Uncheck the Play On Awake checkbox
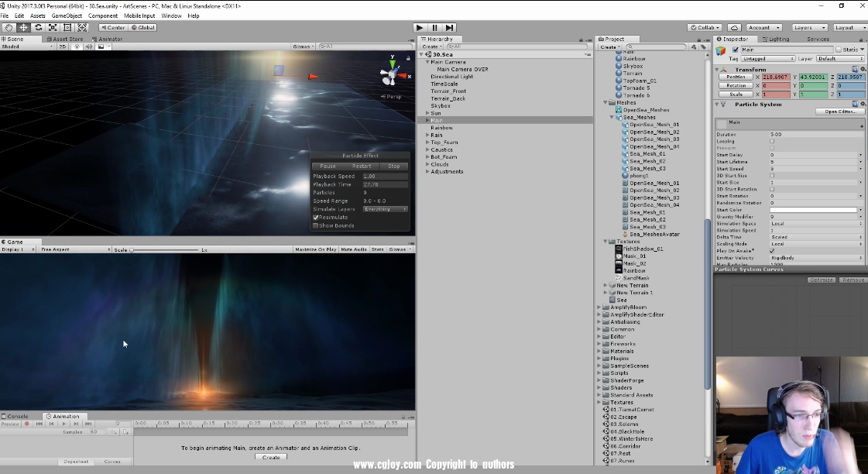 point(772,251)
